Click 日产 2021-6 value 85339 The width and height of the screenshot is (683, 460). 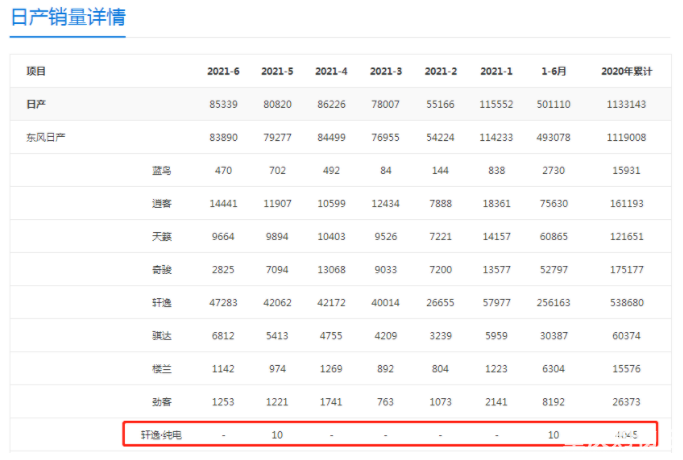(x=223, y=104)
